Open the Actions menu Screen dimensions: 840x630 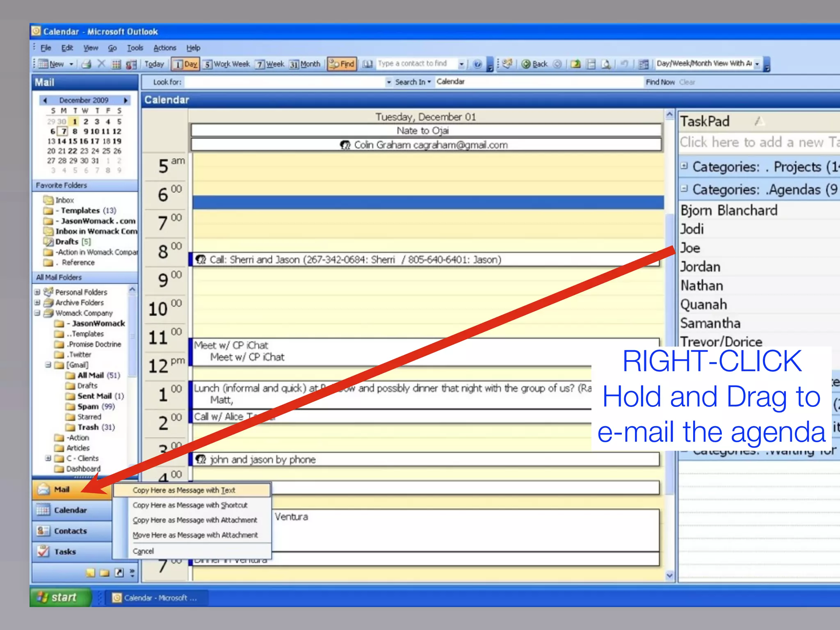coord(165,48)
